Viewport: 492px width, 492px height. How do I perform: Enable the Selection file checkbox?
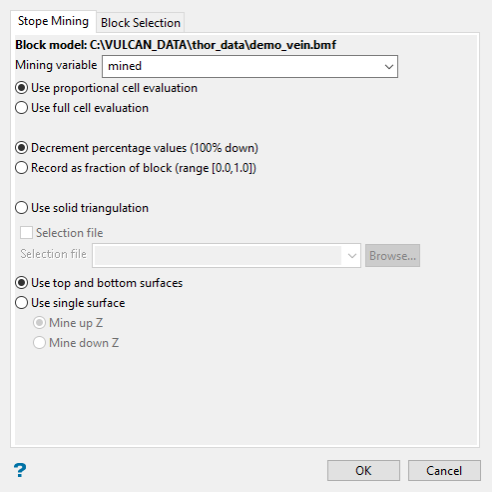[26, 233]
